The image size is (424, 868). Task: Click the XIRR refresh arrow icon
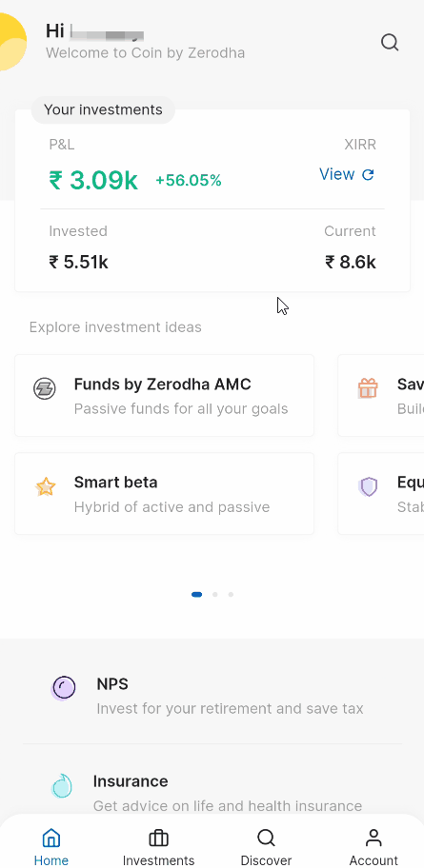(368, 175)
